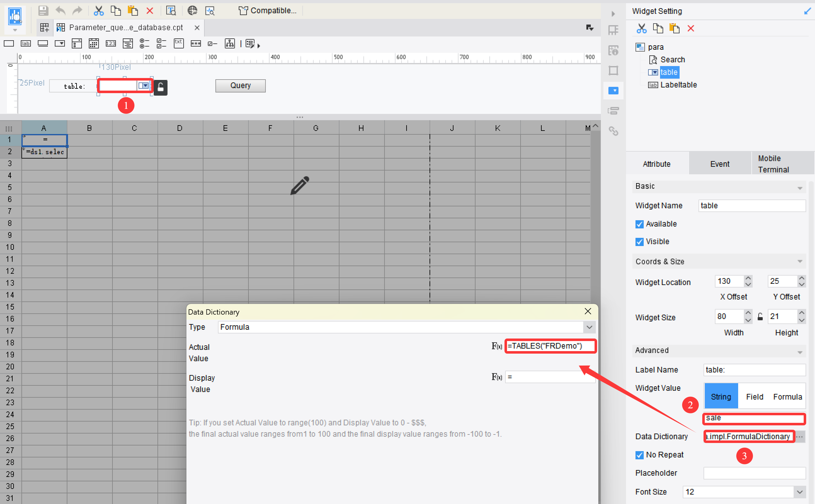Save the current report template
Image resolution: width=815 pixels, height=504 pixels.
[x=43, y=10]
